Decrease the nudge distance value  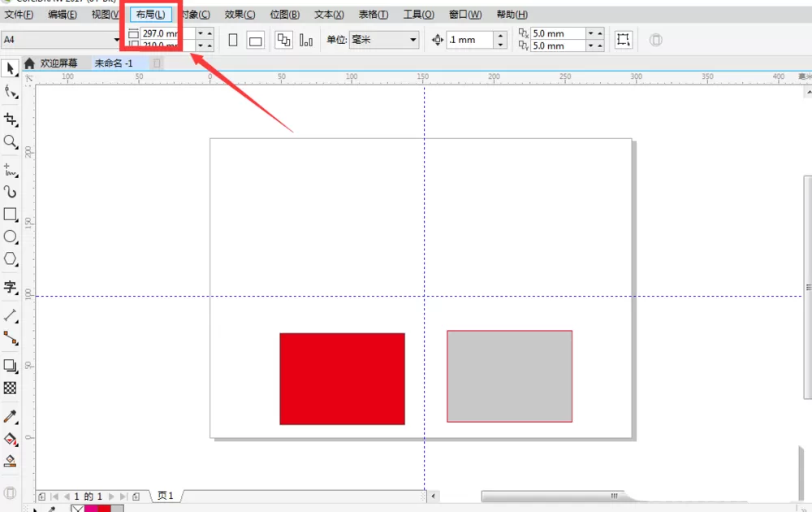coord(500,45)
